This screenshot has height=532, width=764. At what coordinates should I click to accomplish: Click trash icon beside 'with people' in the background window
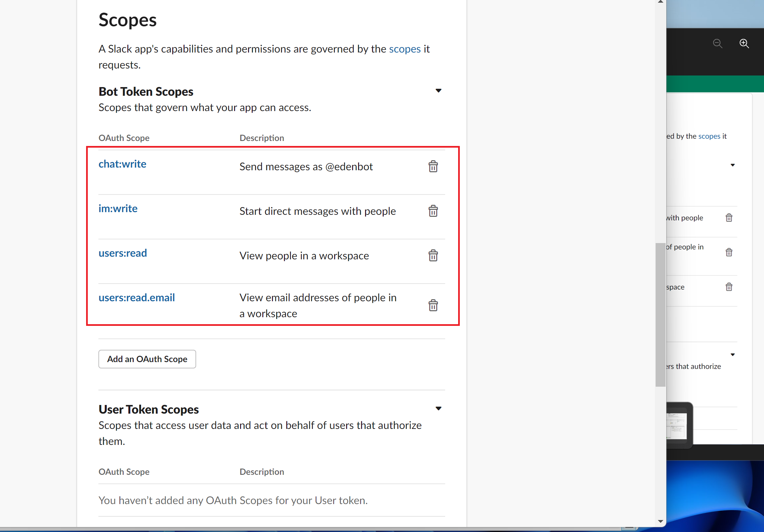coord(729,217)
